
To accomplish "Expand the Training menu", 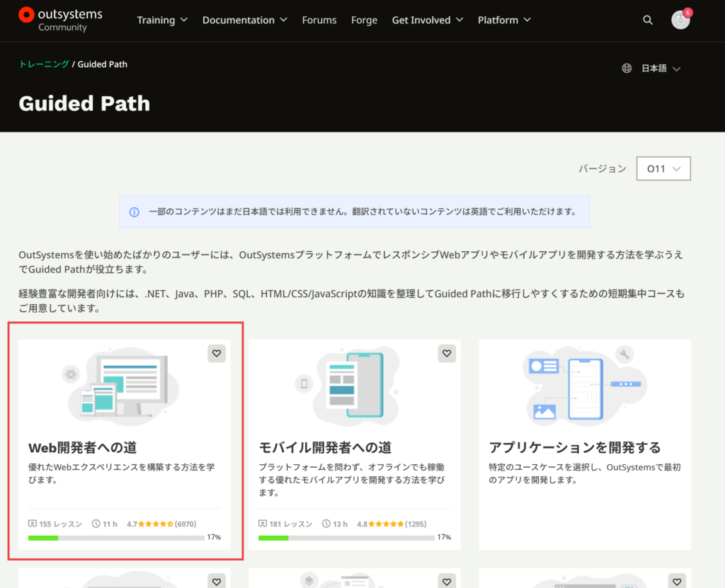I will [x=162, y=20].
